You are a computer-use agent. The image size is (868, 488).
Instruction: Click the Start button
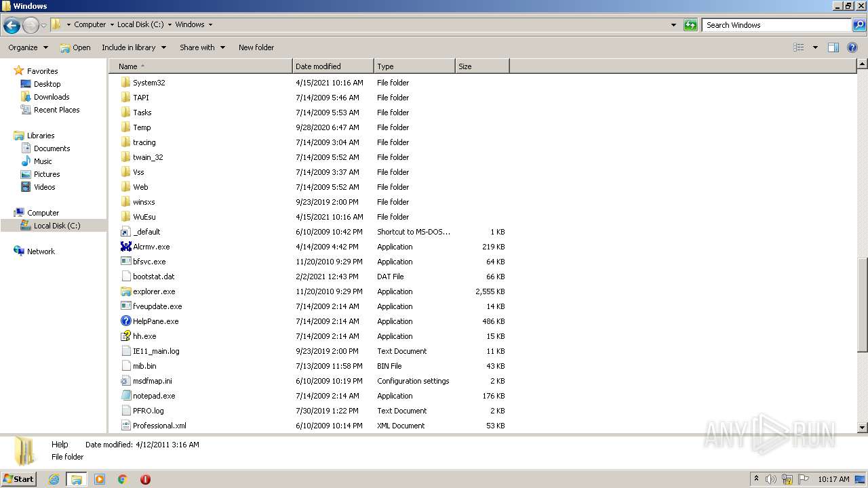pos(19,479)
